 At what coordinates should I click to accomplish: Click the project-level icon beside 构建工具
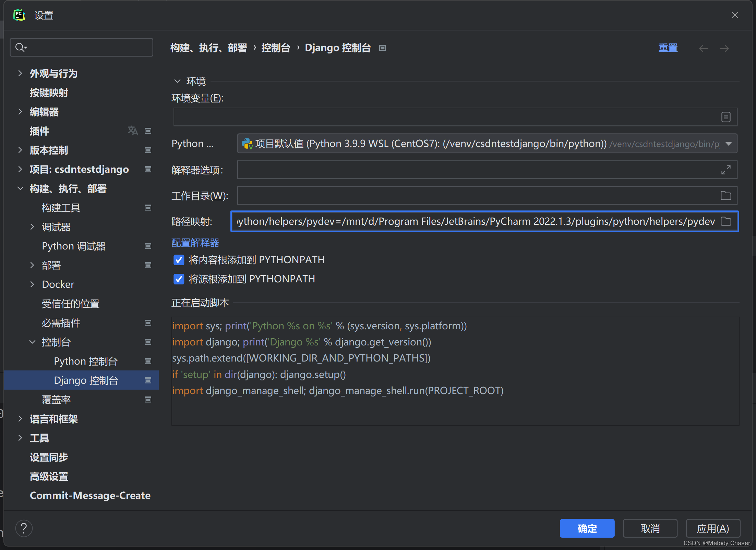coord(148,208)
